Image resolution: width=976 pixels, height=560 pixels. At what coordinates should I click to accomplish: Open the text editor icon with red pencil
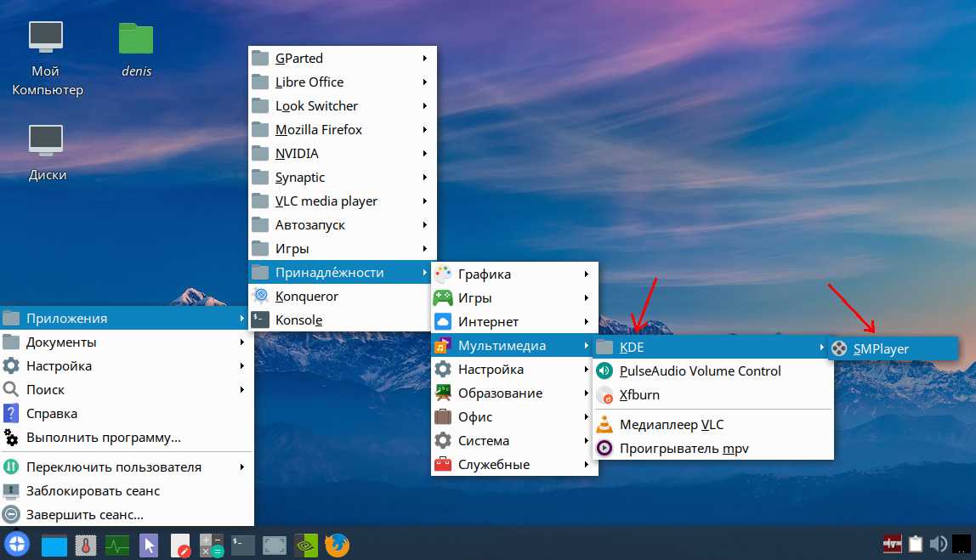[x=180, y=546]
